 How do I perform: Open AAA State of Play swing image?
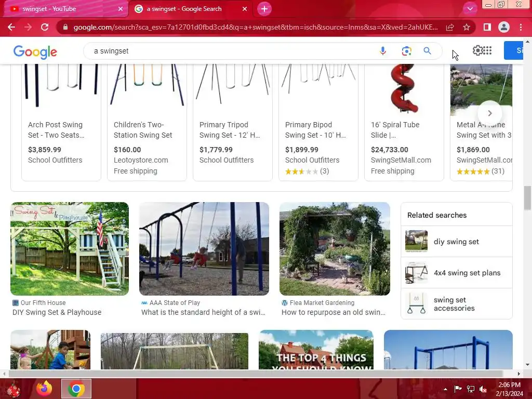coord(204,249)
